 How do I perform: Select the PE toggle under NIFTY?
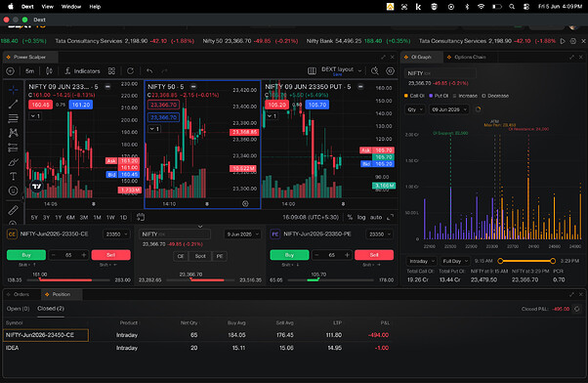click(220, 256)
